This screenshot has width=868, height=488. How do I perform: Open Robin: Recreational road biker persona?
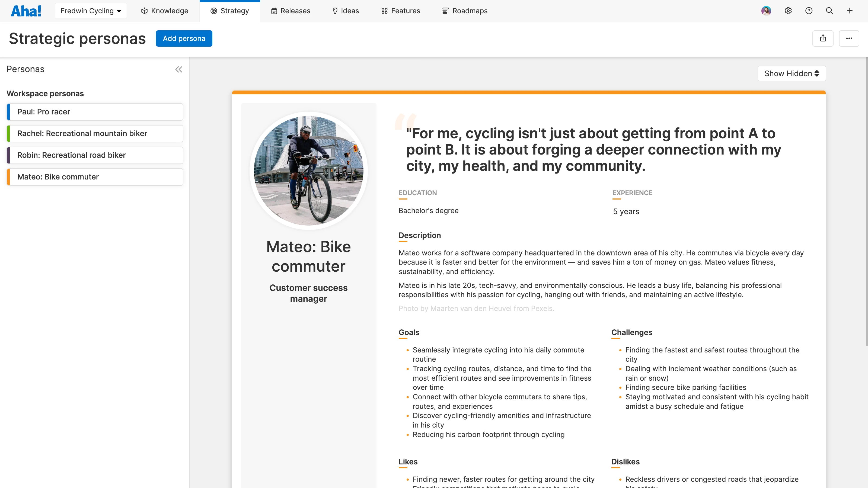[95, 155]
